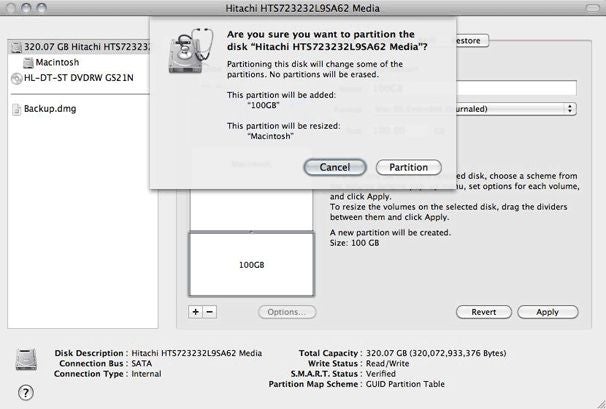This screenshot has height=409, width=606.
Task: Click the 'SATA' connection bus value
Action: (x=141, y=364)
